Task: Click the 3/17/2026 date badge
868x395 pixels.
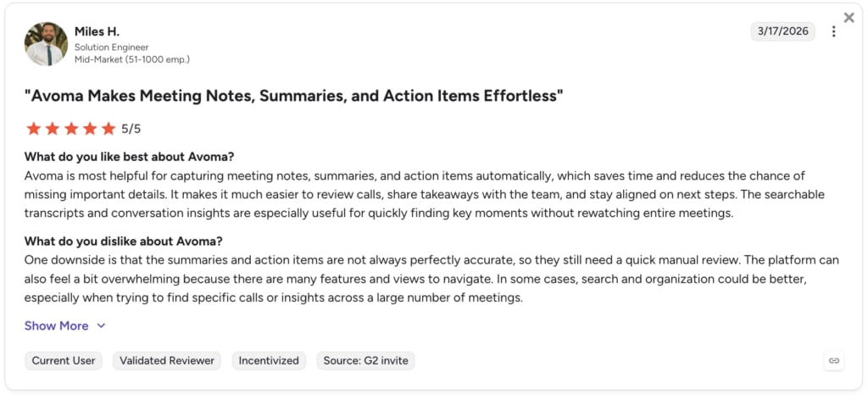Action: 782,31
